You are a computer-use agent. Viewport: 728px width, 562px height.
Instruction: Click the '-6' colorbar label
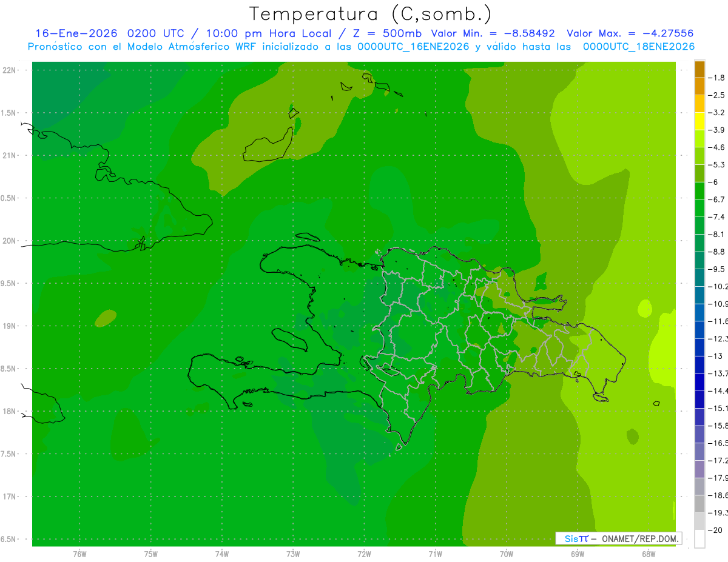point(713,182)
